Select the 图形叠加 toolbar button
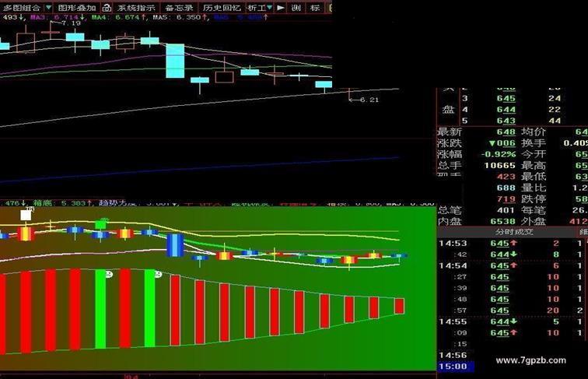 (x=77, y=8)
